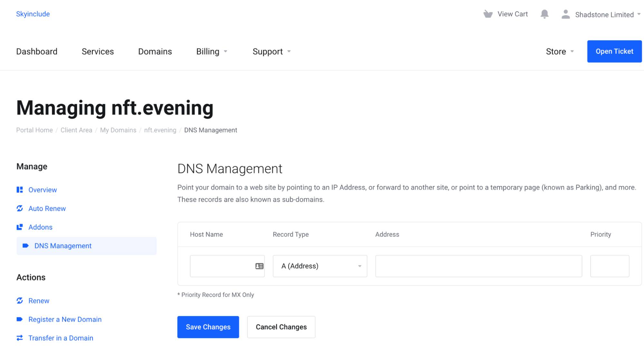This screenshot has height=358, width=644.
Task: Open the My Domains breadcrumb link
Action: [118, 130]
